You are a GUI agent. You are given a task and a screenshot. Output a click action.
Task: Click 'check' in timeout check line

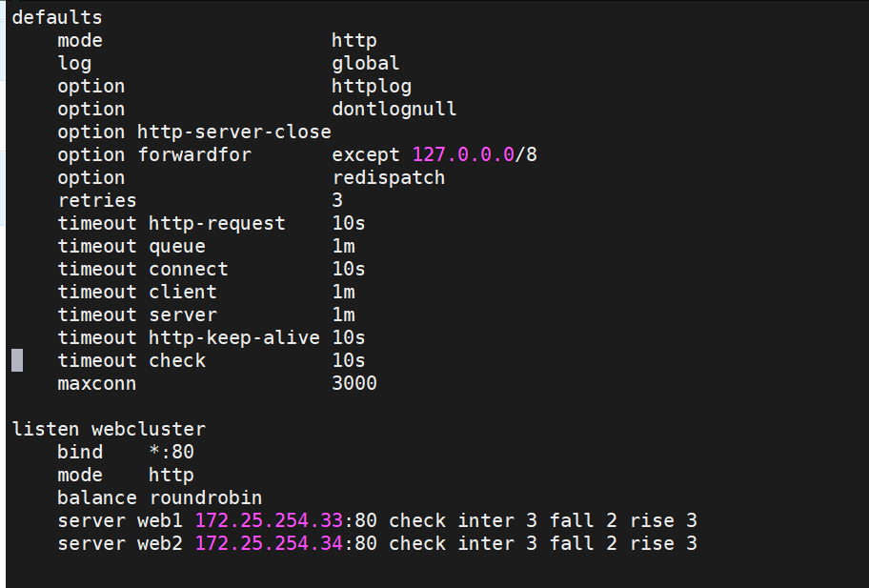177,361
